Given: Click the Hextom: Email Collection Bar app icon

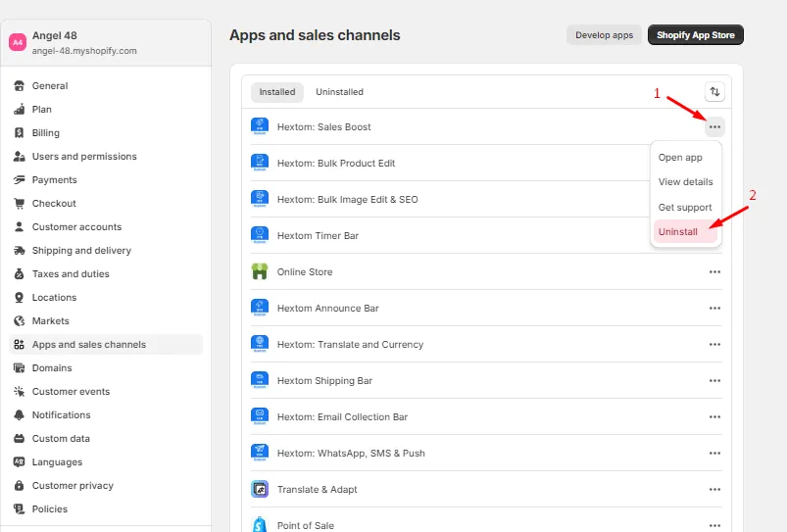Looking at the screenshot, I should tap(260, 416).
